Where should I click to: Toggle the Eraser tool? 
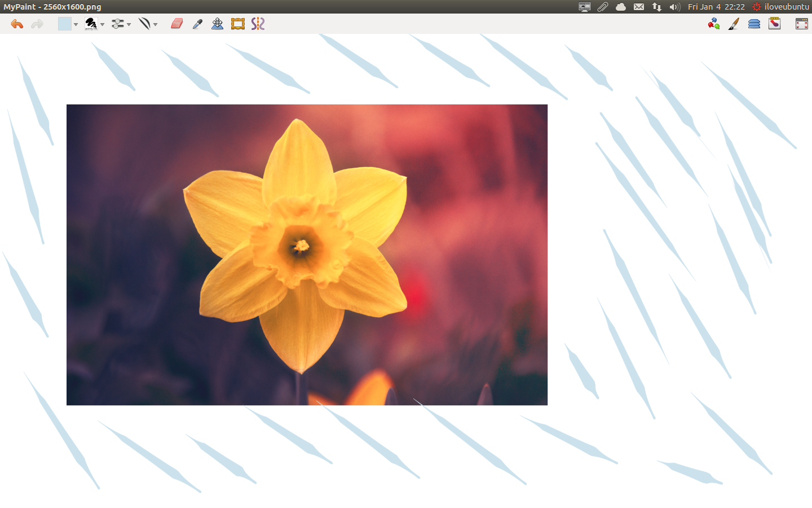click(x=177, y=24)
